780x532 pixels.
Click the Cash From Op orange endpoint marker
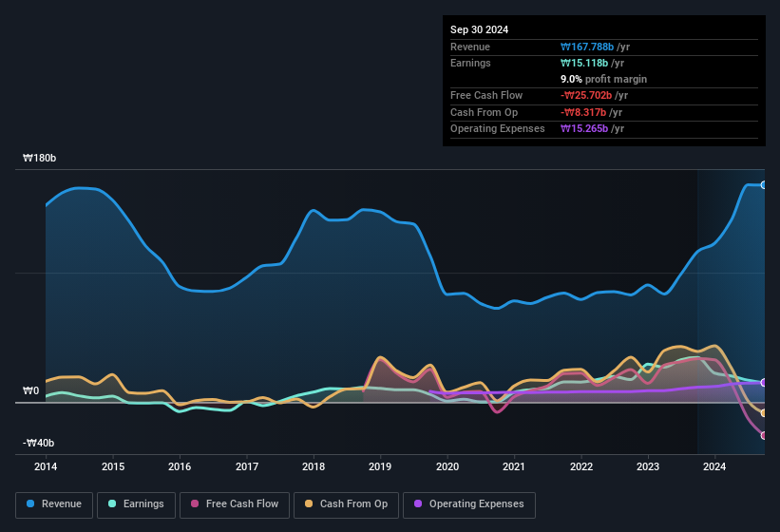coord(764,413)
